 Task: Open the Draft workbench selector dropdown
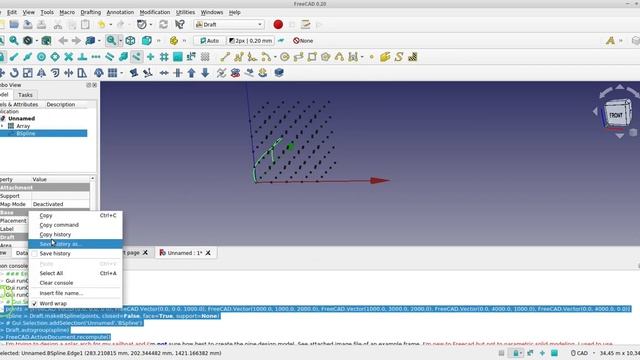click(229, 24)
